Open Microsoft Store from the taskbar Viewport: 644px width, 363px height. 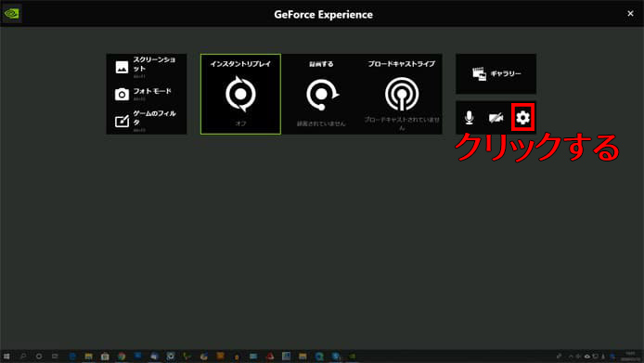[x=105, y=356]
